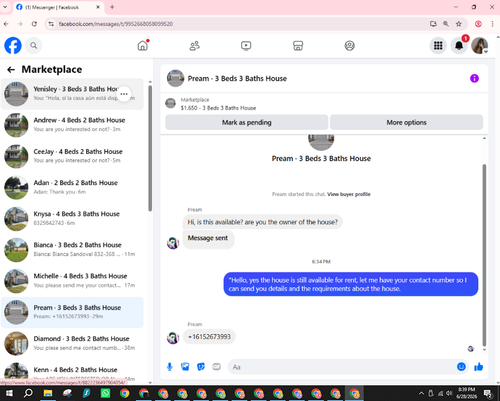
Task: Open the Windows notification center icon
Action: tap(488, 393)
